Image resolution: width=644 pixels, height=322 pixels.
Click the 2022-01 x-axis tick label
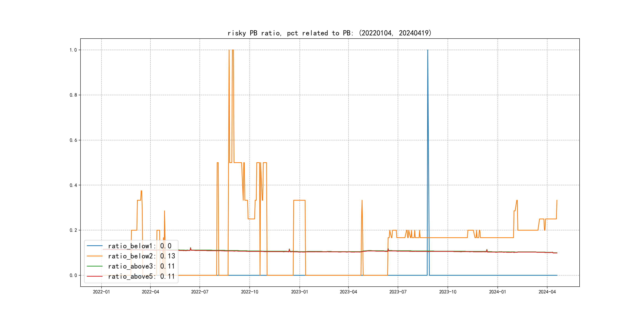click(x=101, y=292)
